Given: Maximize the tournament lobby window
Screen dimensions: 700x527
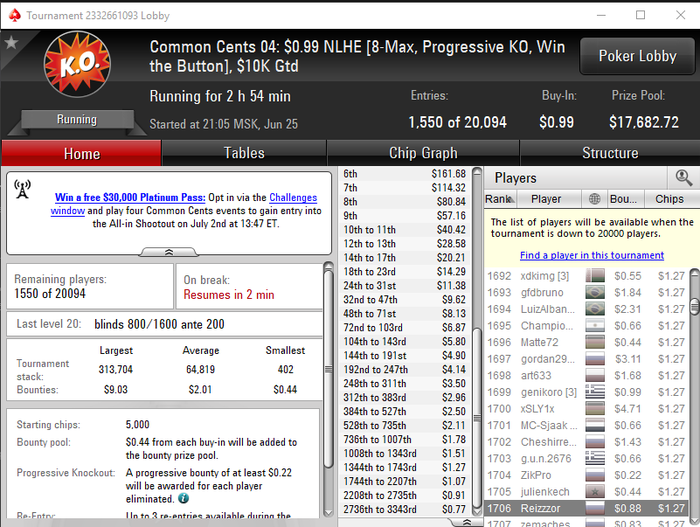Looking at the screenshot, I should [x=640, y=15].
